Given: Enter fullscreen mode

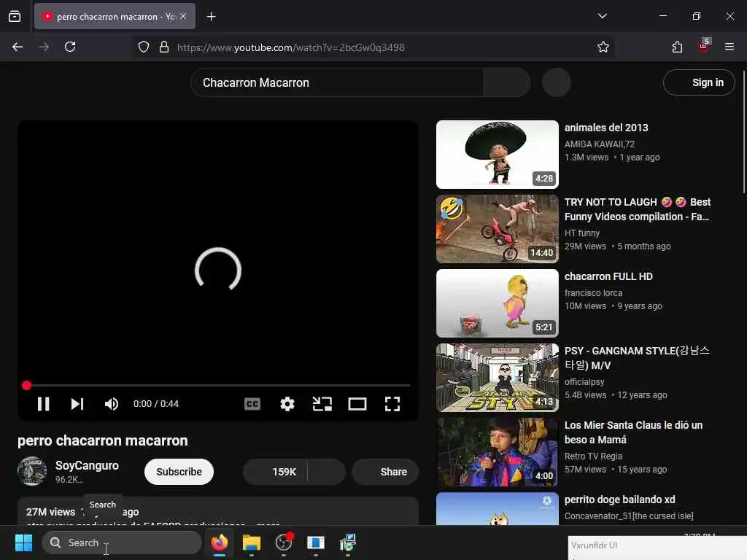Looking at the screenshot, I should tap(392, 404).
